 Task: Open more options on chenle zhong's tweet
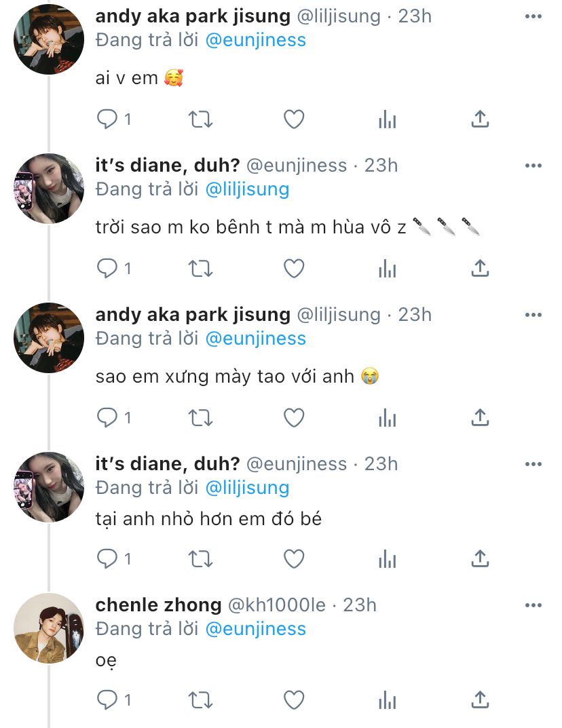point(533,605)
